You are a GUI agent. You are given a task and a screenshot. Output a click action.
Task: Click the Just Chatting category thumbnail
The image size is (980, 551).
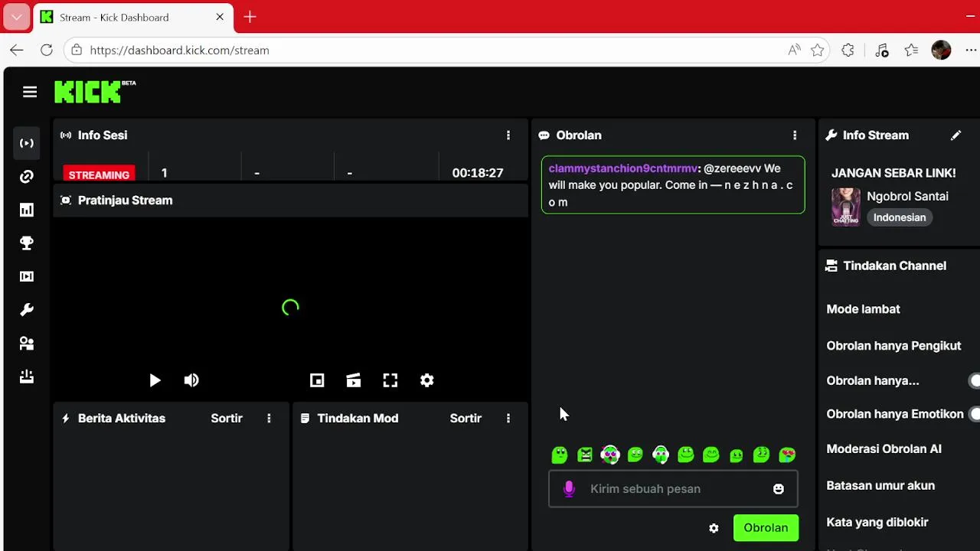846,207
